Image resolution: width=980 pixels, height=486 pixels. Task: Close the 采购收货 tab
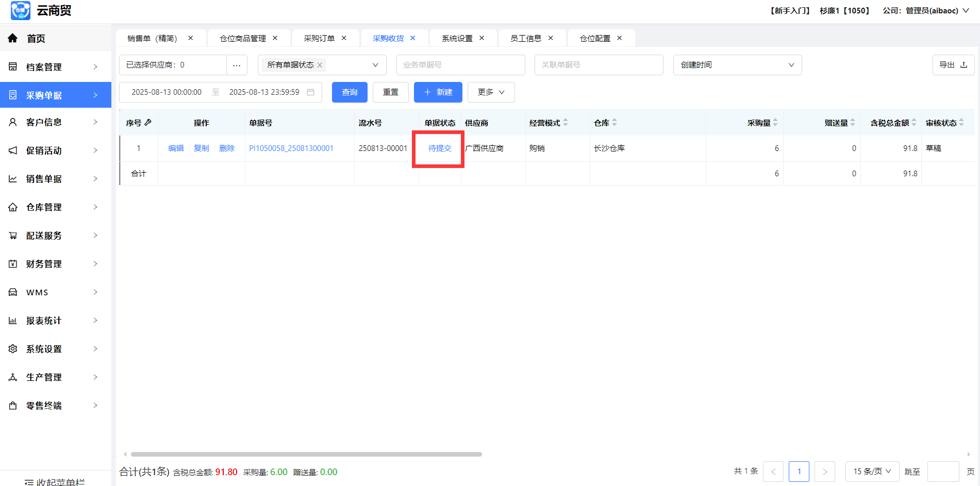point(412,38)
